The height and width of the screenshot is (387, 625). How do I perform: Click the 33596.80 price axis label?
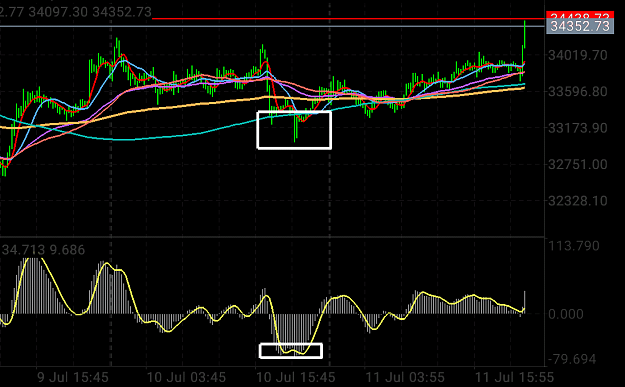click(578, 92)
